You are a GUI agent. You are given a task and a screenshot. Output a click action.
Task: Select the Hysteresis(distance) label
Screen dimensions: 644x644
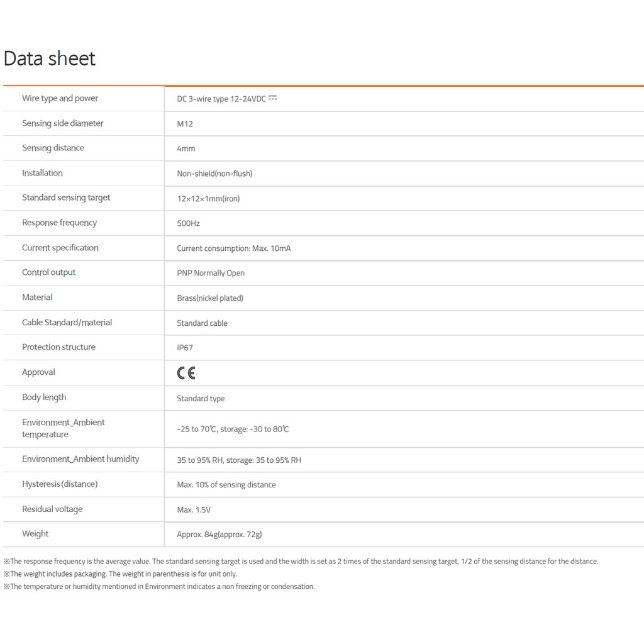coord(60,484)
